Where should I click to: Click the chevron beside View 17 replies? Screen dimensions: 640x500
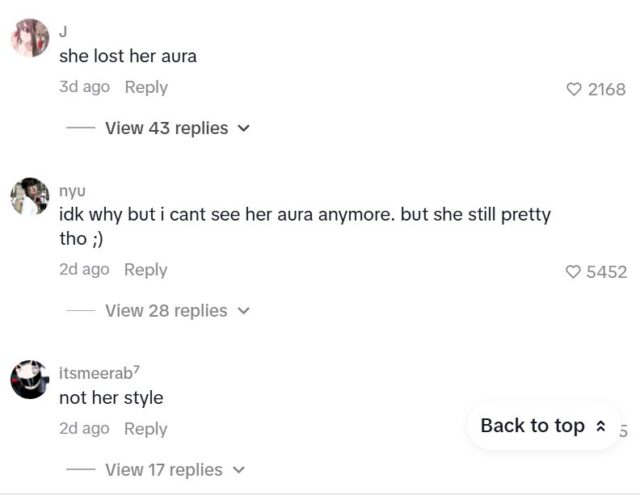238,470
